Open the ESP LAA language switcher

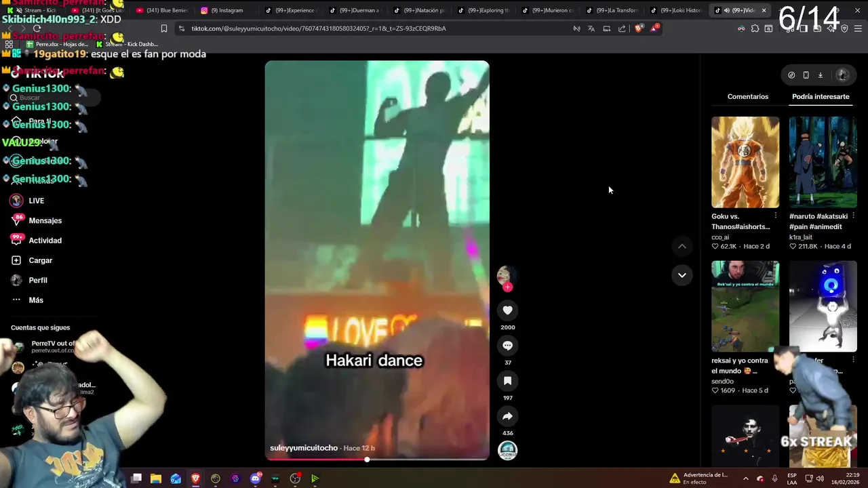click(792, 479)
